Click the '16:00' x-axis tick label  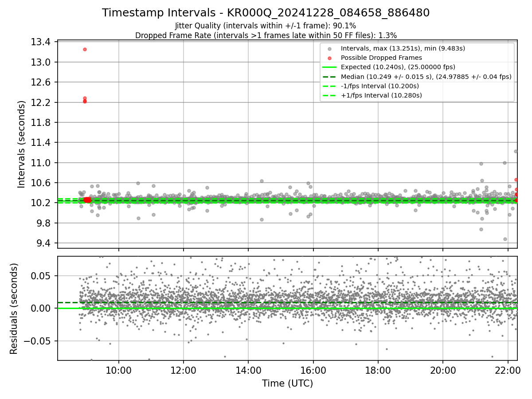(313, 371)
